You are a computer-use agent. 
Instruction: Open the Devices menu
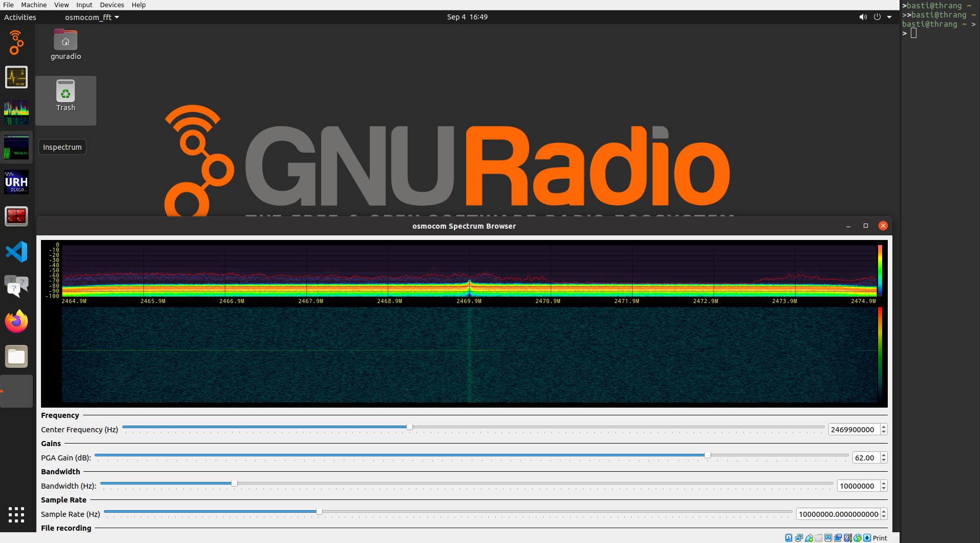[x=112, y=5]
